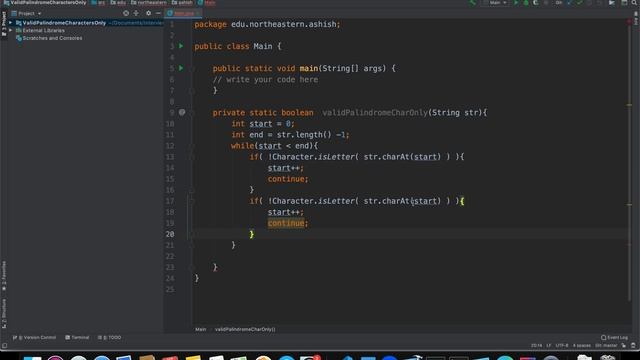Expand the ValidPalindromeCharactersOnly project node
This screenshot has height=360, width=640.
(11, 23)
